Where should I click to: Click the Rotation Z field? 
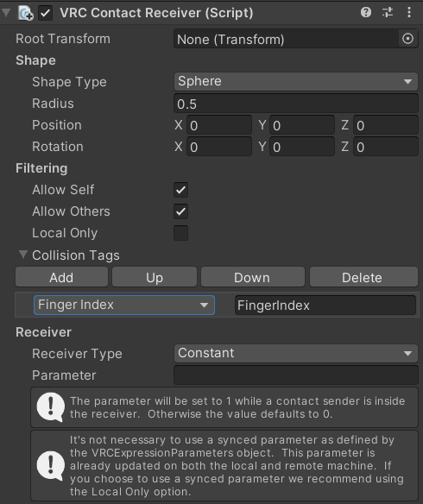tap(386, 147)
